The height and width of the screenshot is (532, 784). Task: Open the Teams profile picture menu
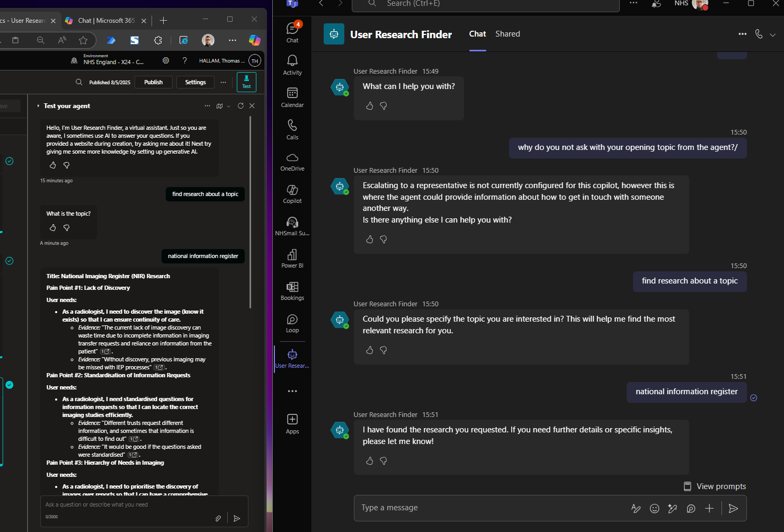coord(700,4)
